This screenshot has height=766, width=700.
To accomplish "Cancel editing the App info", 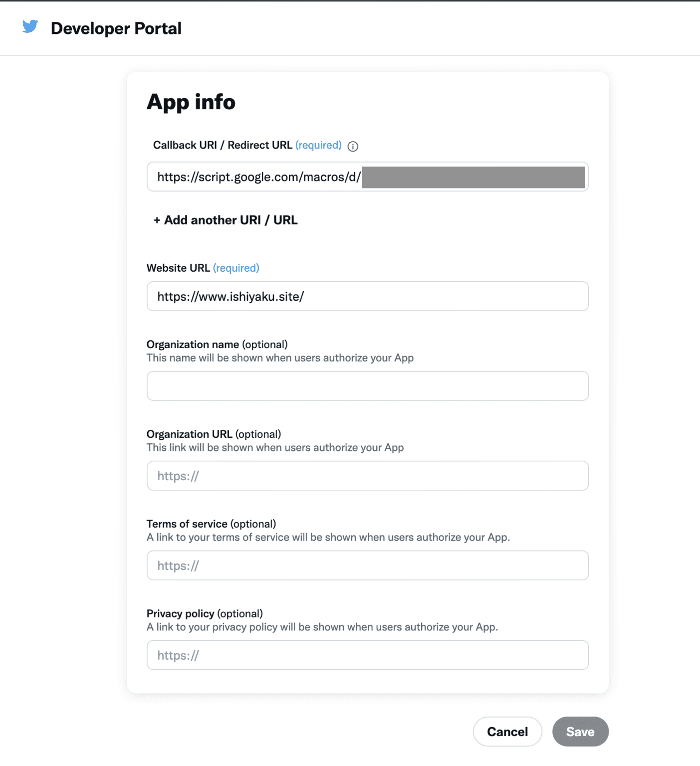I will (507, 731).
